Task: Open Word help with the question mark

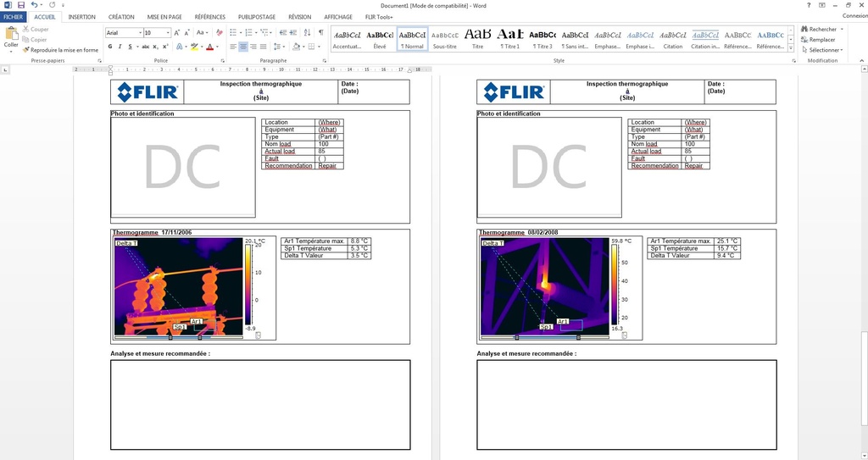Action: click(x=809, y=5)
